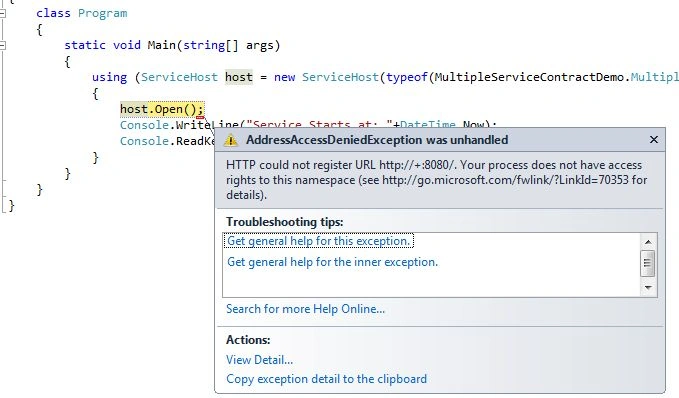The height and width of the screenshot is (398, 679).
Task: Click the dialog title 'AddressAccessDeniedException was unhandled'
Action: 377,140
